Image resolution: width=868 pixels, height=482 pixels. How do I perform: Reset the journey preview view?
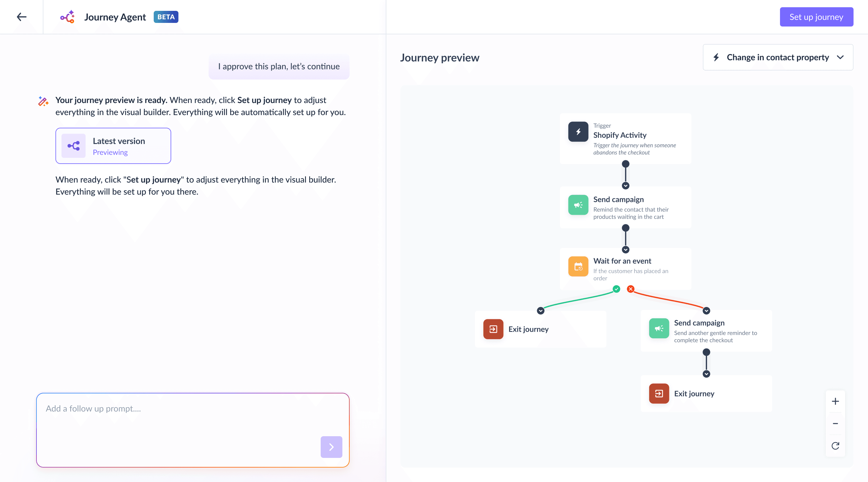coord(835,446)
